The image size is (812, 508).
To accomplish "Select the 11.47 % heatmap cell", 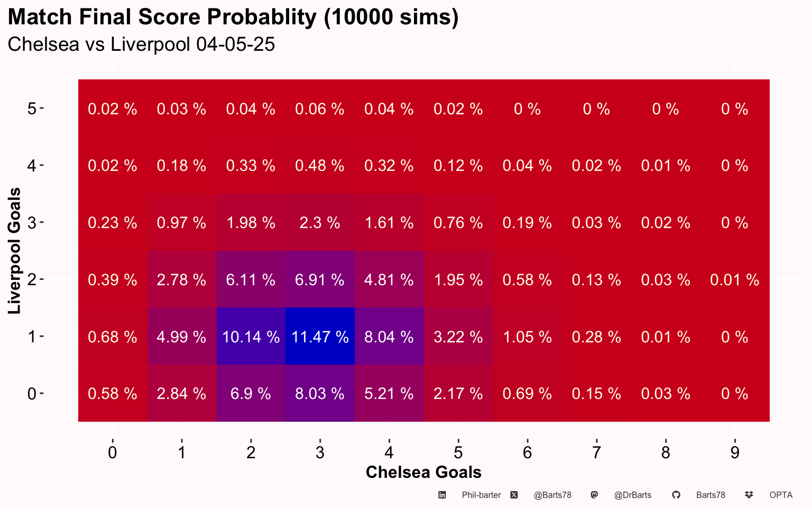I will pos(320,337).
